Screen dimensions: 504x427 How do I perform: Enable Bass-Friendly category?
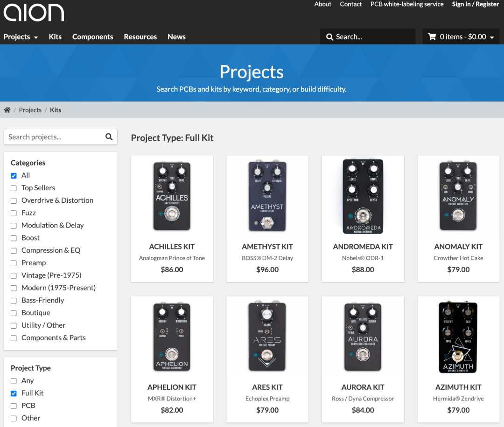pos(14,301)
